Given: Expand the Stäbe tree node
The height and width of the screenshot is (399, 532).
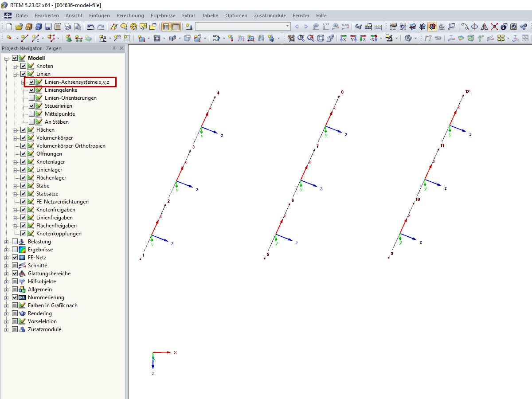Looking at the screenshot, I should (15, 186).
